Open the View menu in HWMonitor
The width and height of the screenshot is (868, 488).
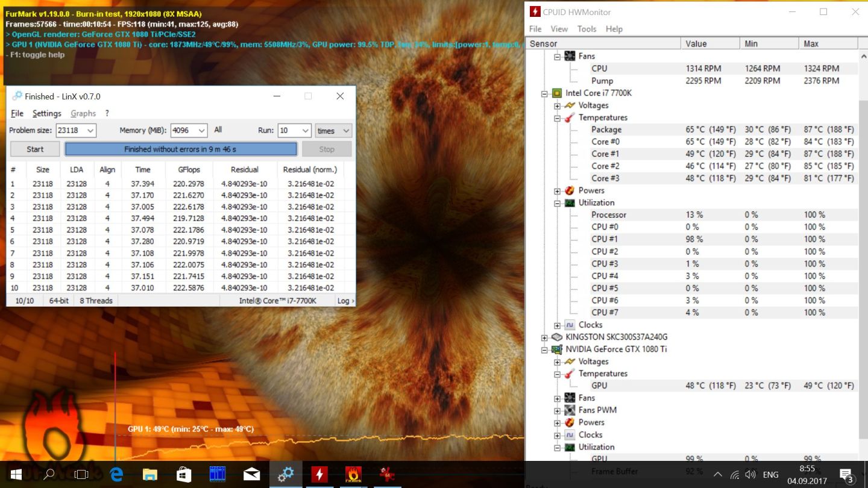tap(559, 29)
